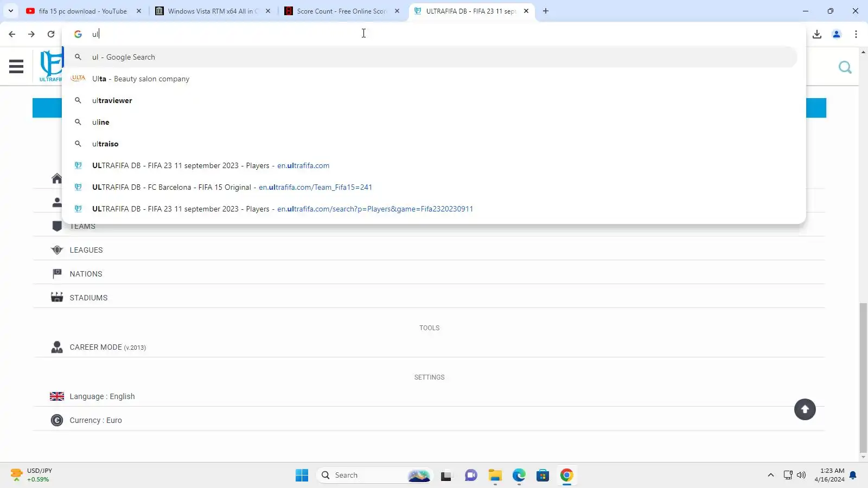Open the LEAGUES menu entry

pyautogui.click(x=429, y=250)
